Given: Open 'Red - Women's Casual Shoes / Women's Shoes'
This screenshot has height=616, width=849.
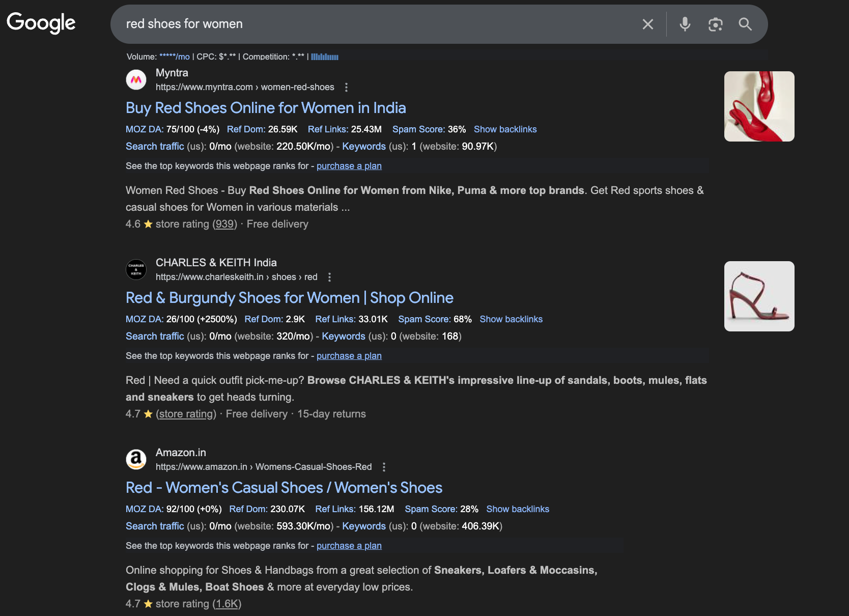Looking at the screenshot, I should [x=284, y=488].
